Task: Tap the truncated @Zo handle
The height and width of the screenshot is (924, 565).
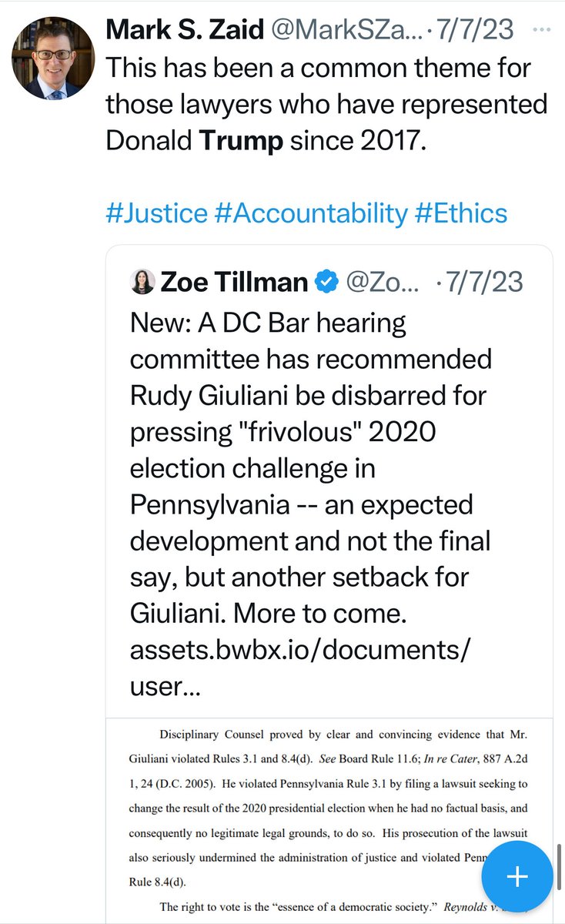Action: point(384,283)
